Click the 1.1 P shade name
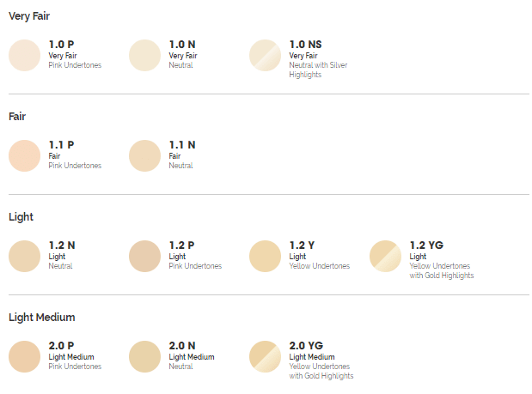Viewport: 532px width, 394px height. pyautogui.click(x=61, y=145)
